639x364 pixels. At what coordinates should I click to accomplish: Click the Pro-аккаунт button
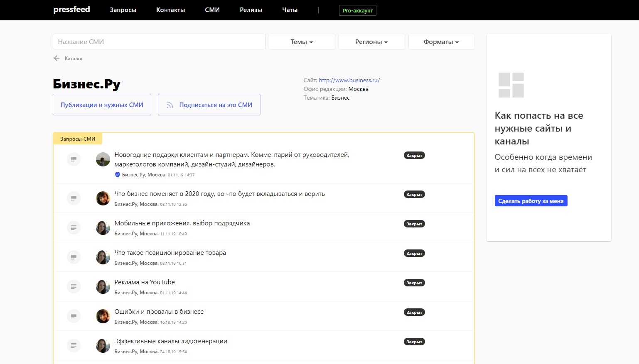pyautogui.click(x=358, y=10)
